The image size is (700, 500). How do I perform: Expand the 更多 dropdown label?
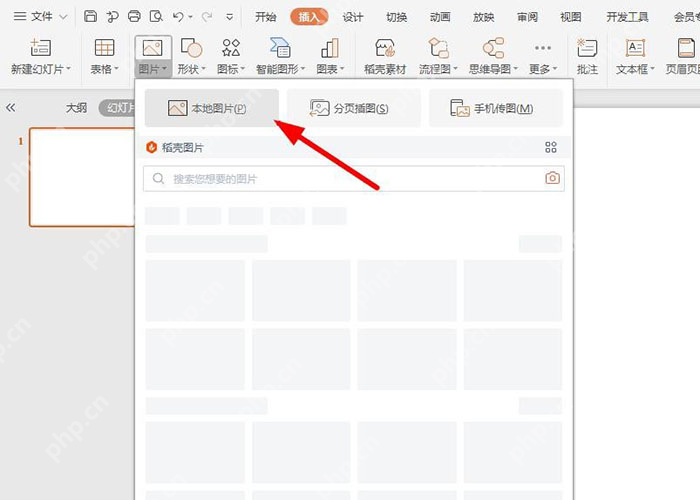(543, 69)
